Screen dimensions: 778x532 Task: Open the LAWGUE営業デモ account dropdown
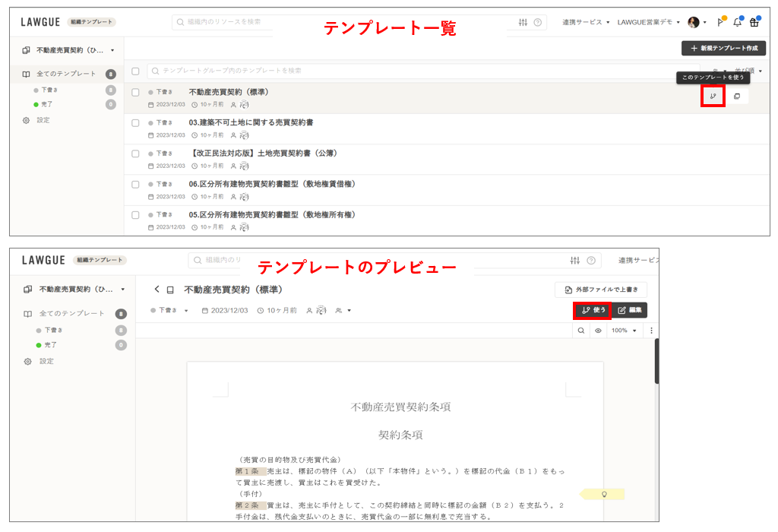click(648, 23)
